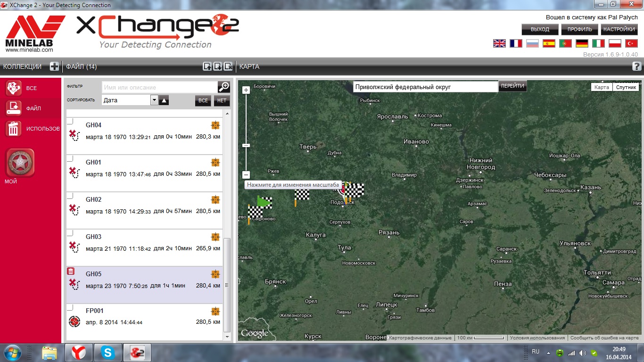Tick the checkbox for GH01
Image resolution: width=644 pixels, height=362 pixels.
click(70, 158)
